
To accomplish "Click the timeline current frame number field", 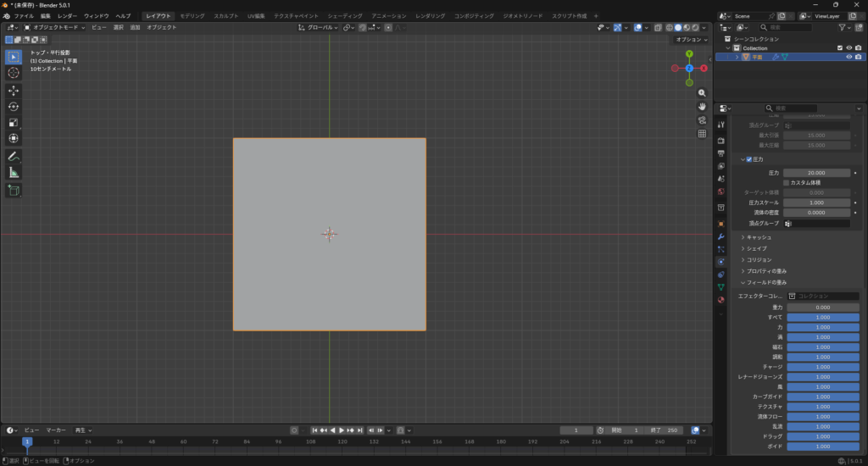I will [576, 430].
